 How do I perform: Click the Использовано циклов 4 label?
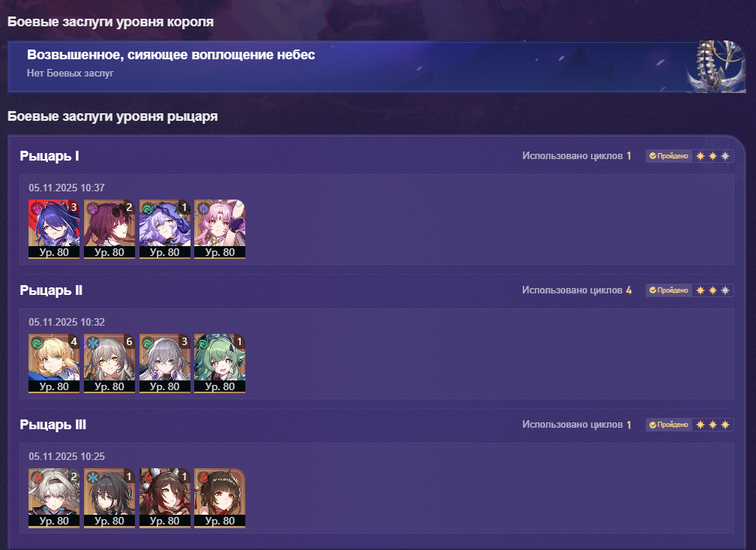coord(577,290)
